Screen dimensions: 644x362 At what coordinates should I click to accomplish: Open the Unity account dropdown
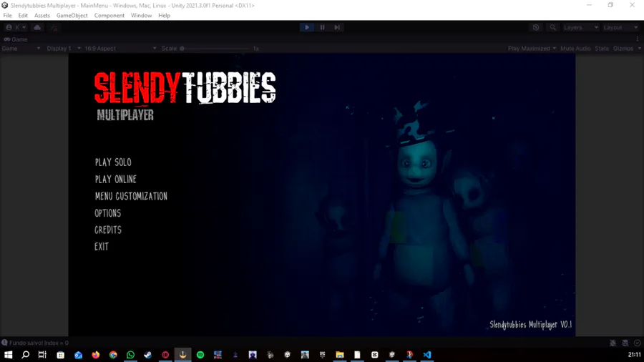(16, 27)
